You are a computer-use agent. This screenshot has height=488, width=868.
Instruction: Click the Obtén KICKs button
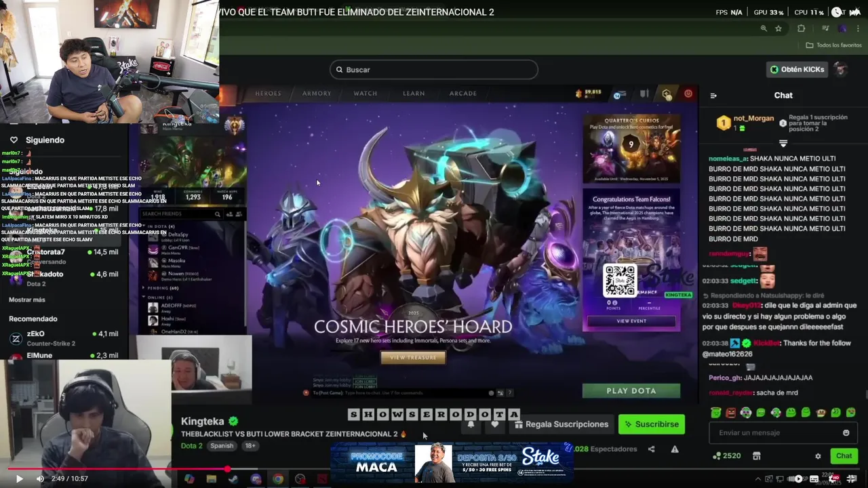pyautogui.click(x=797, y=69)
